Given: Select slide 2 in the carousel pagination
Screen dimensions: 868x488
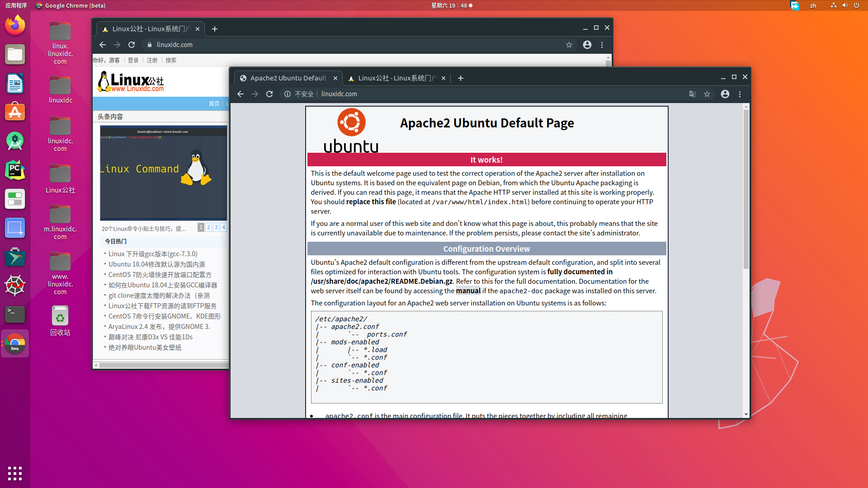Looking at the screenshot, I should point(208,227).
